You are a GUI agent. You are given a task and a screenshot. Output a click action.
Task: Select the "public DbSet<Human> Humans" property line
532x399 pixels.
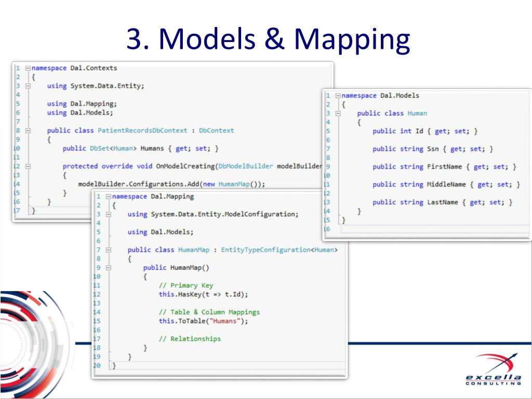point(140,149)
